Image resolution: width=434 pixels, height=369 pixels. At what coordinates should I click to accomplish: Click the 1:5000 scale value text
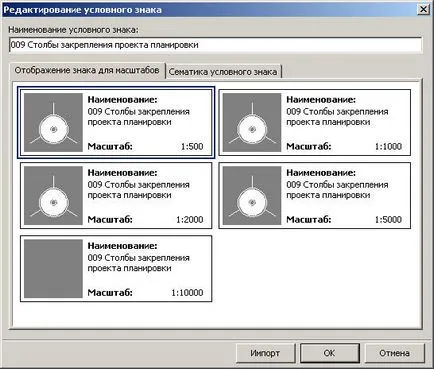tap(388, 219)
